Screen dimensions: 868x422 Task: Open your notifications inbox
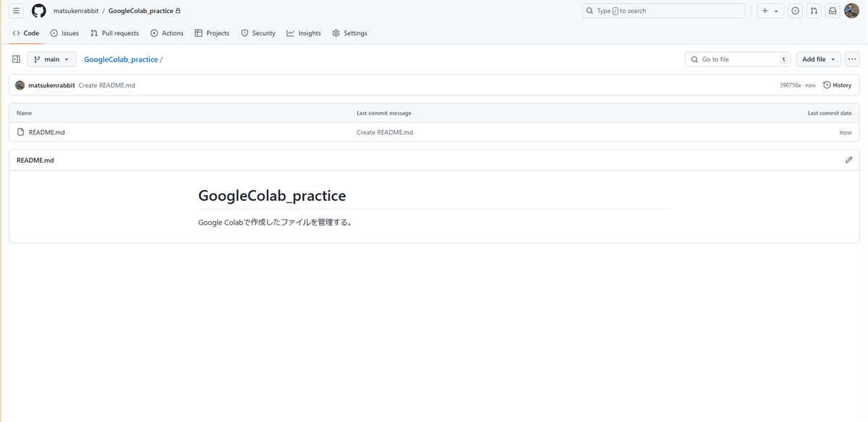[x=833, y=10]
